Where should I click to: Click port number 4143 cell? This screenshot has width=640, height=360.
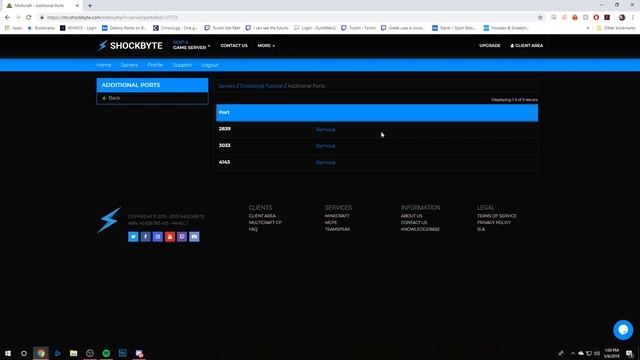point(224,162)
